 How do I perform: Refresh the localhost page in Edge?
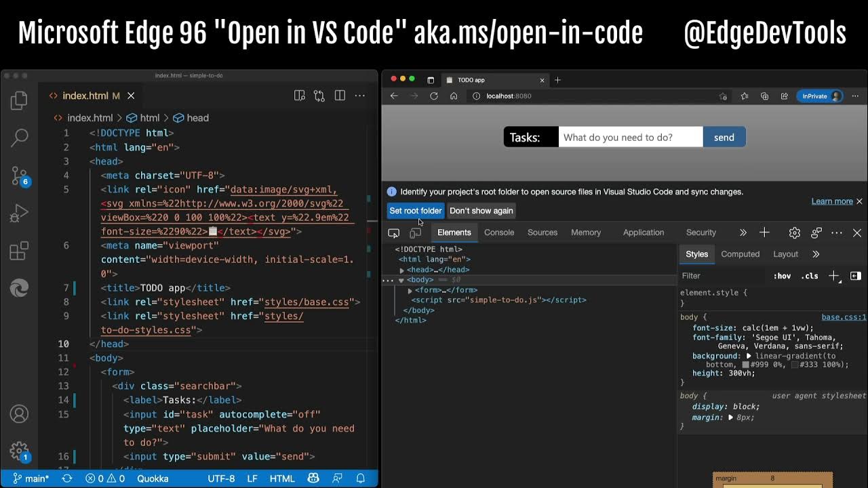(434, 96)
